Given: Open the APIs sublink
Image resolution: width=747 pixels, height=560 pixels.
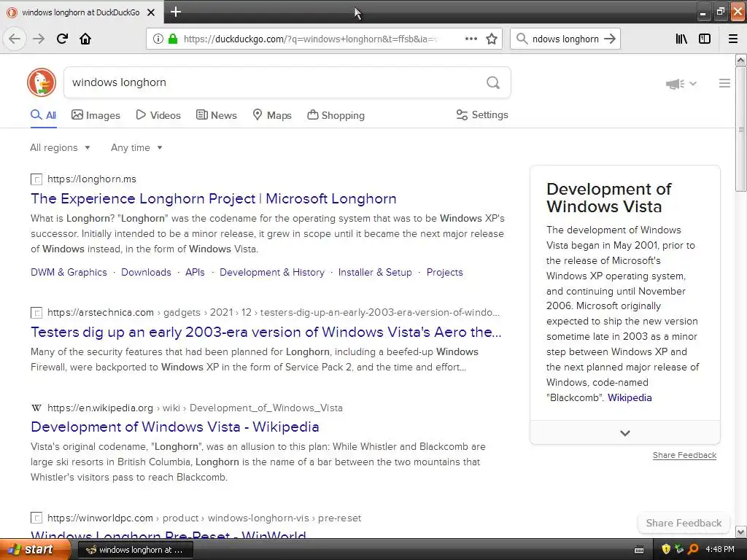Looking at the screenshot, I should tap(195, 273).
